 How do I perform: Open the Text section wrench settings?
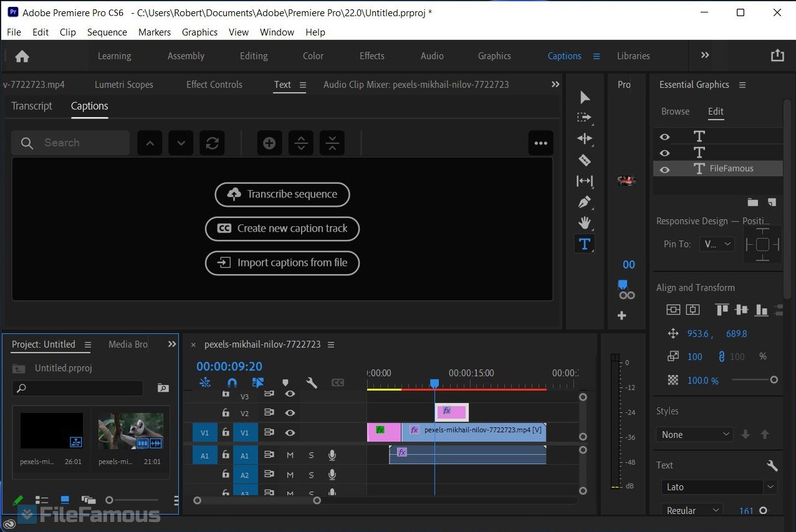pos(772,465)
